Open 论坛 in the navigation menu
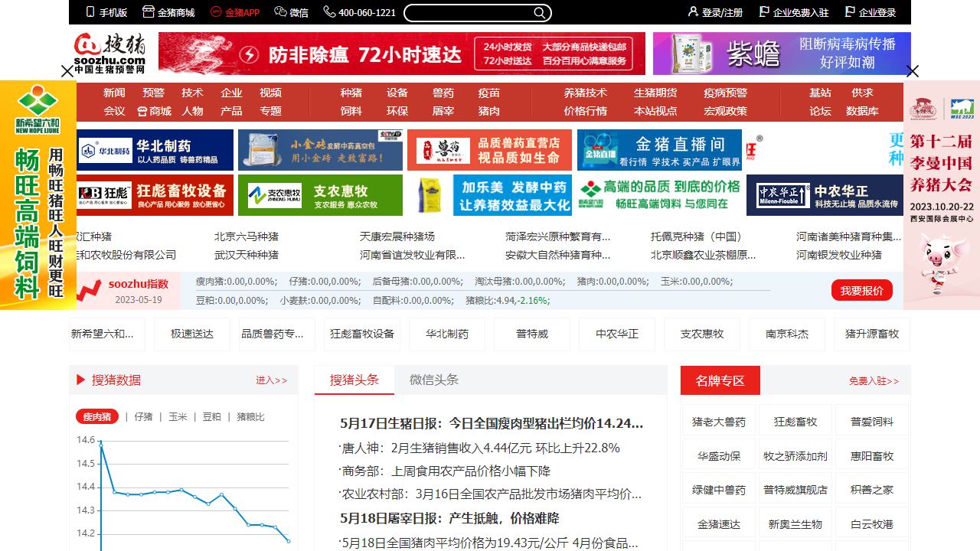 point(820,111)
